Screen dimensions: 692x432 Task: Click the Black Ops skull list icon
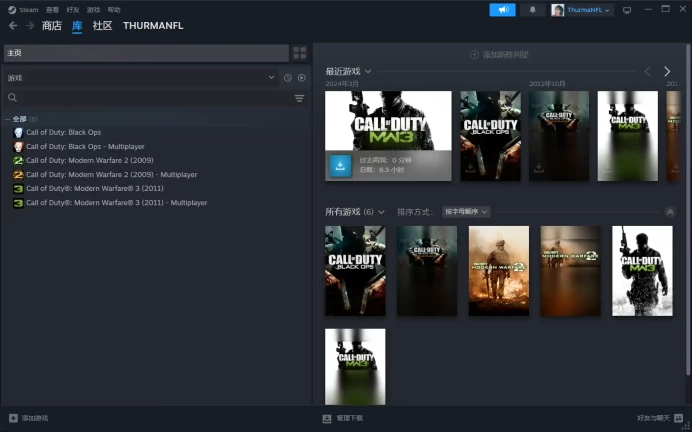click(18, 132)
